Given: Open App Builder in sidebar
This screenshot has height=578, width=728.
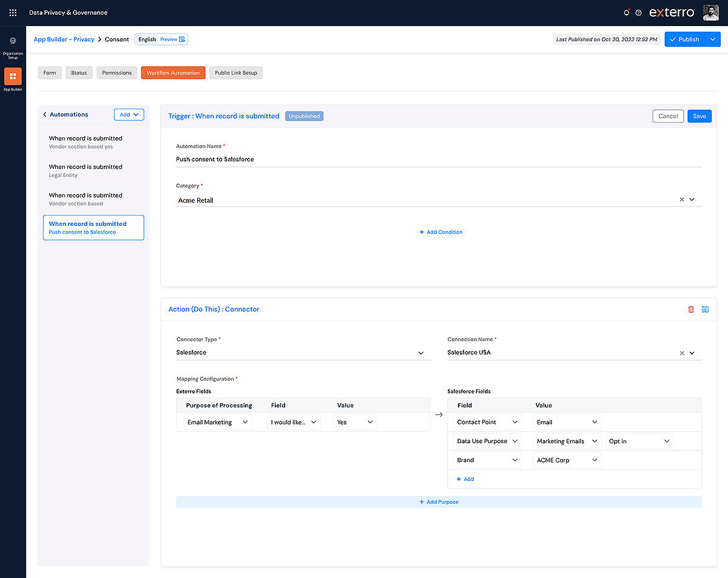Looking at the screenshot, I should click(13, 80).
